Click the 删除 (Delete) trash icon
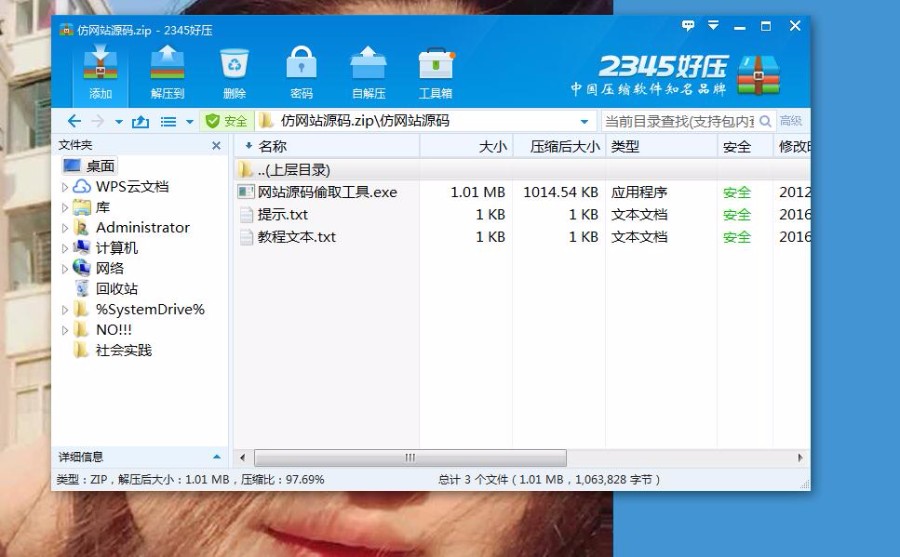900x557 pixels. pyautogui.click(x=234, y=74)
